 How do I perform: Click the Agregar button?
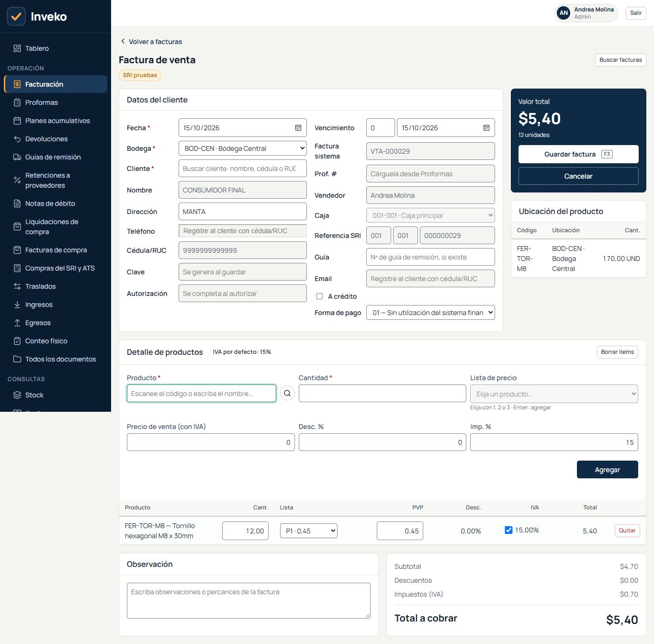(607, 470)
